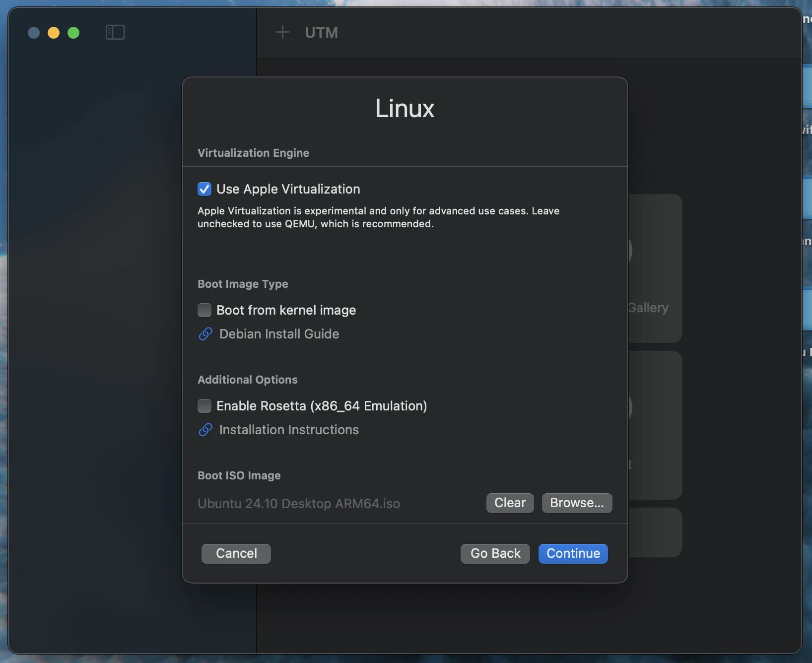The image size is (812, 663).
Task: Click the yellow minimize window button
Action: pos(54,33)
